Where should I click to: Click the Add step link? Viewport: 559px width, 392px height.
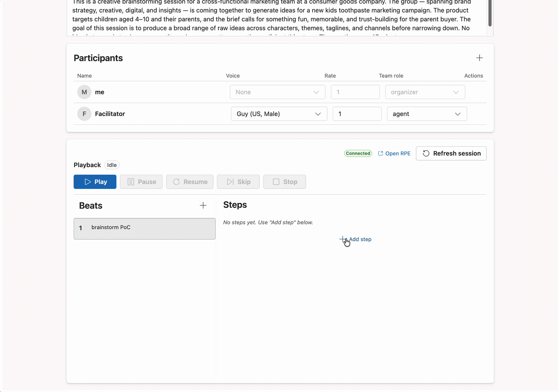point(355,239)
